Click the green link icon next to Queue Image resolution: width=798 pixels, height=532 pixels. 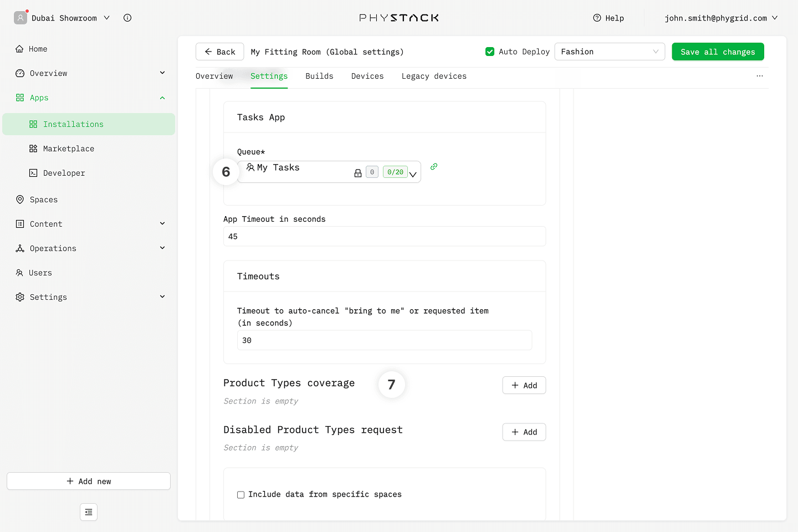pyautogui.click(x=434, y=166)
